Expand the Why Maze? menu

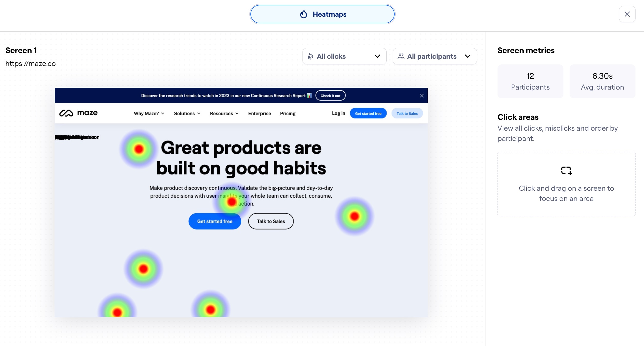coord(149,113)
